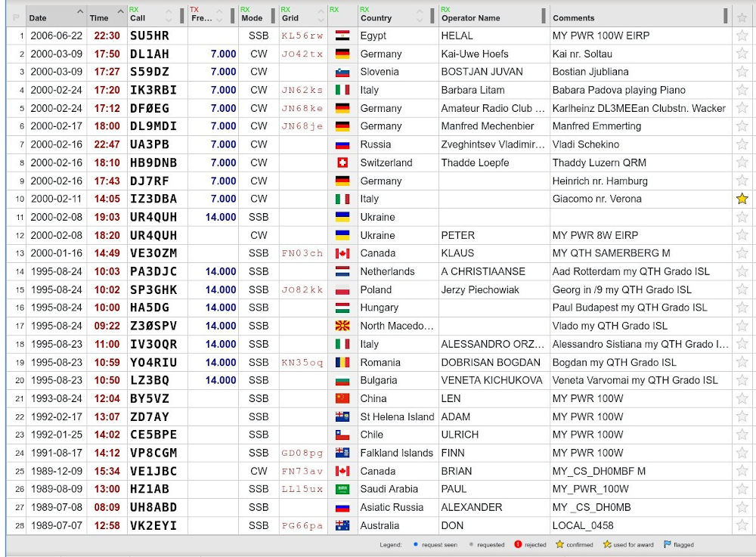Image resolution: width=756 pixels, height=557 pixels.
Task: Click the Saudi Arabia flag icon
Action: 342,489
